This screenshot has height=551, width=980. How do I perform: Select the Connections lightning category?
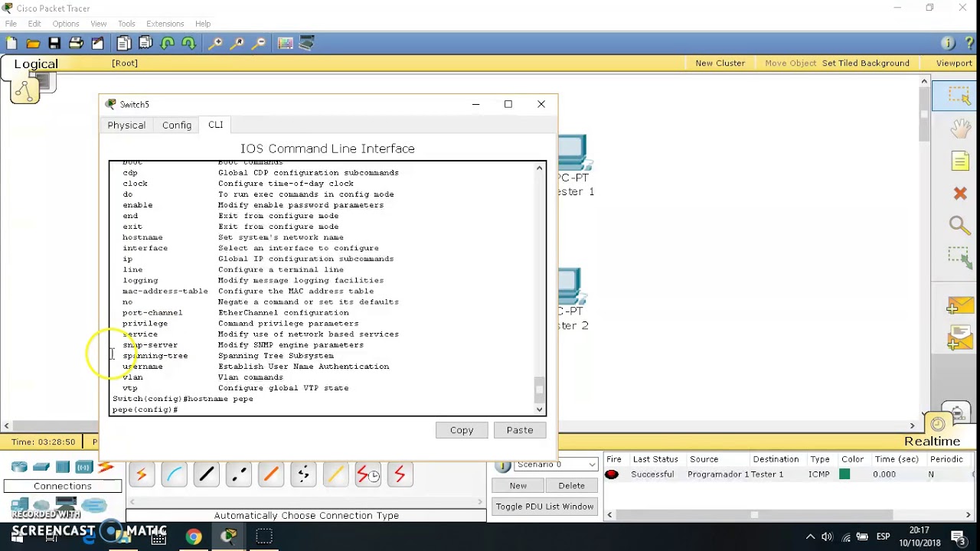(x=106, y=467)
